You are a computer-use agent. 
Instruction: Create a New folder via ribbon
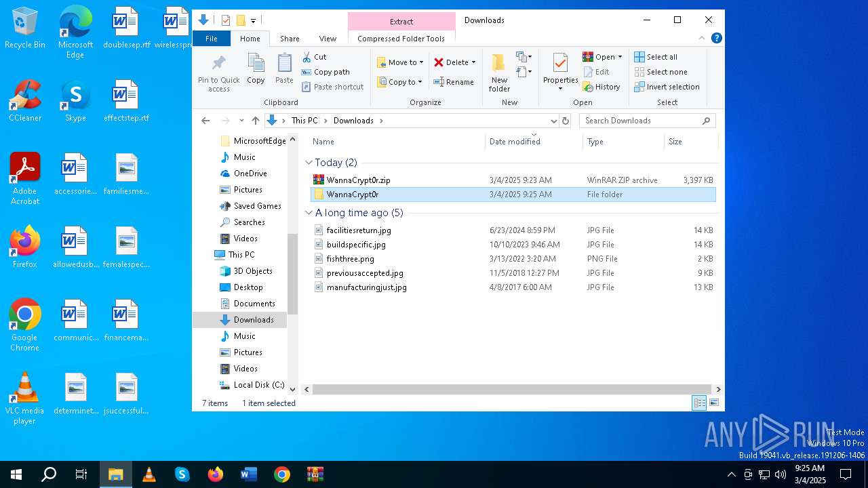click(x=499, y=73)
